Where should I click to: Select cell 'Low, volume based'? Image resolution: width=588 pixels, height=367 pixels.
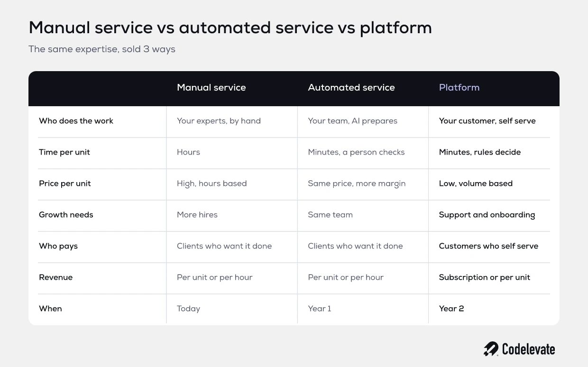click(476, 183)
